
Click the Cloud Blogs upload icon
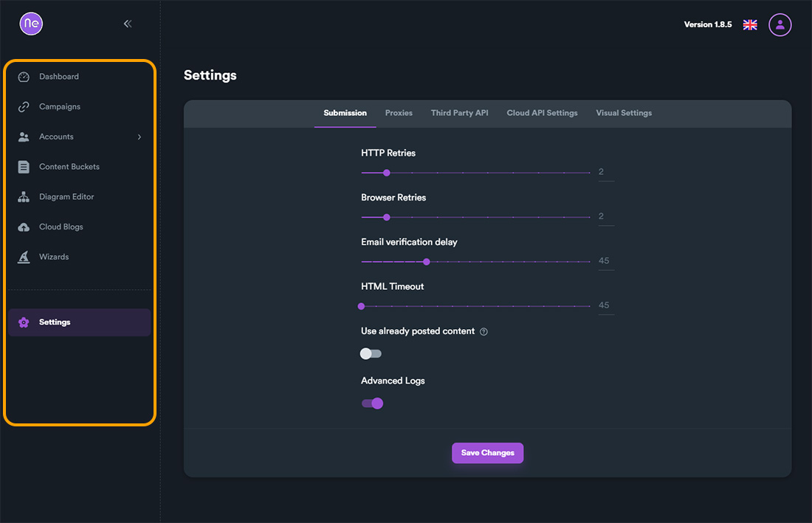tap(24, 227)
